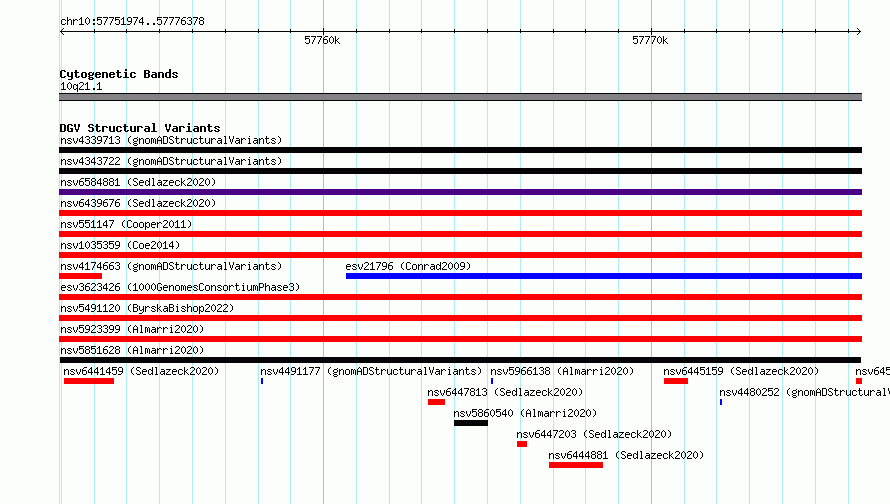Open the nsv4491177 gnomADStructuralVariants label
The width and height of the screenshot is (890, 504).
pos(371,371)
